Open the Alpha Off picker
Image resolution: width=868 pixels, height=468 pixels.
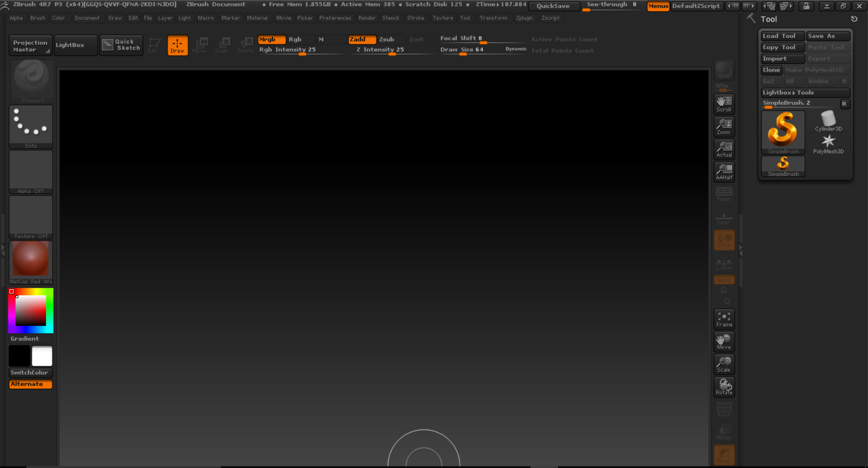click(31, 172)
